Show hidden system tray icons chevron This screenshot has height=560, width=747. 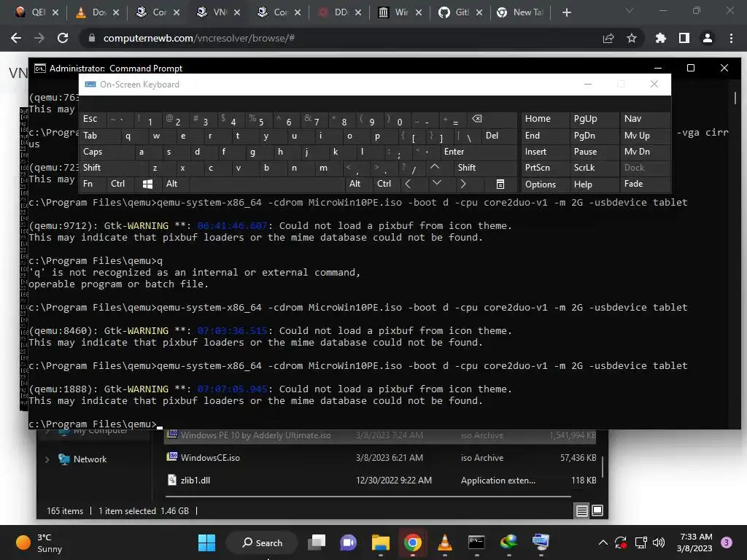[603, 542]
